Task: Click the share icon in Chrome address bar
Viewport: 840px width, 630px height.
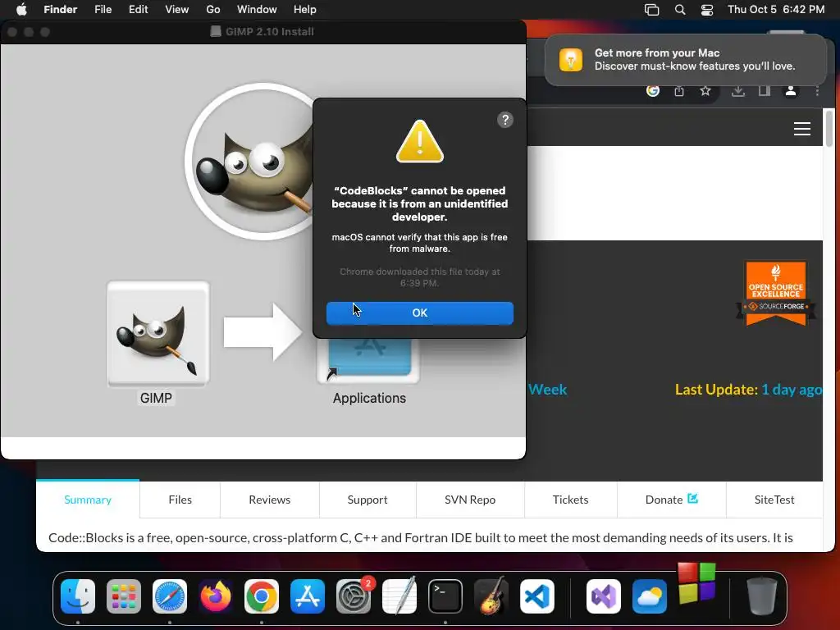Action: pyautogui.click(x=679, y=90)
